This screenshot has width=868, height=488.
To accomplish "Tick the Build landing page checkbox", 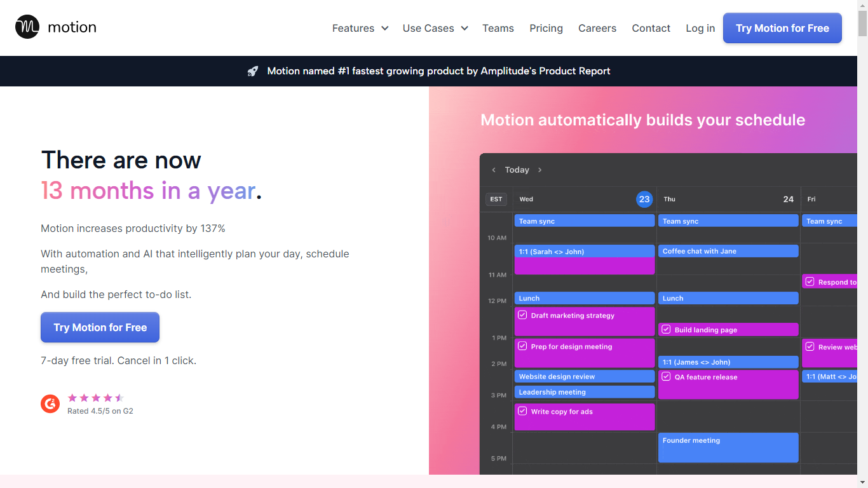I will (666, 330).
